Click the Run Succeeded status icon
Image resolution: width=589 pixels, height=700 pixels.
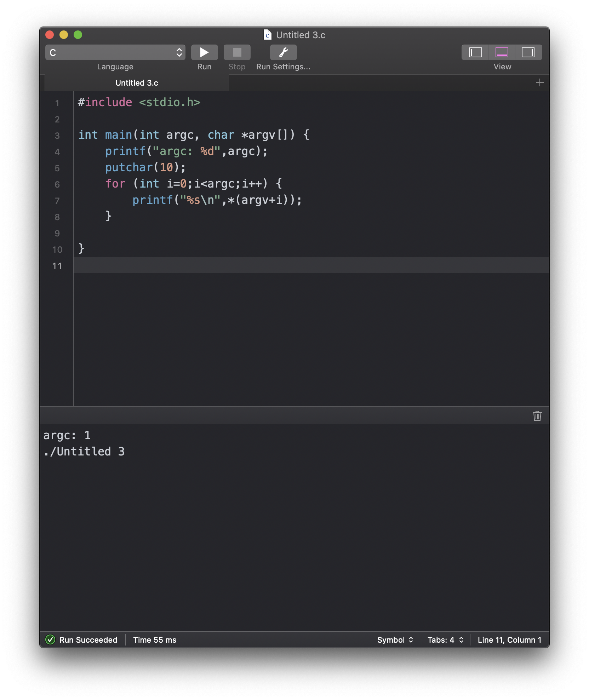pos(50,640)
